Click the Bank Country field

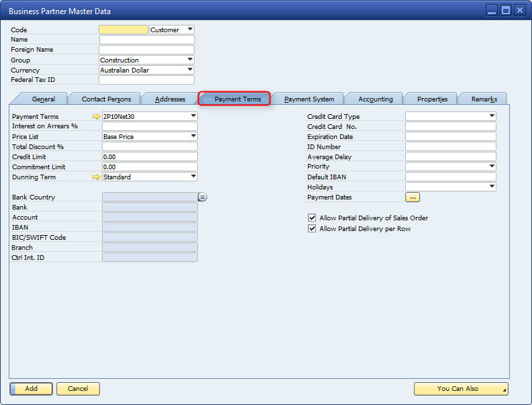point(150,197)
